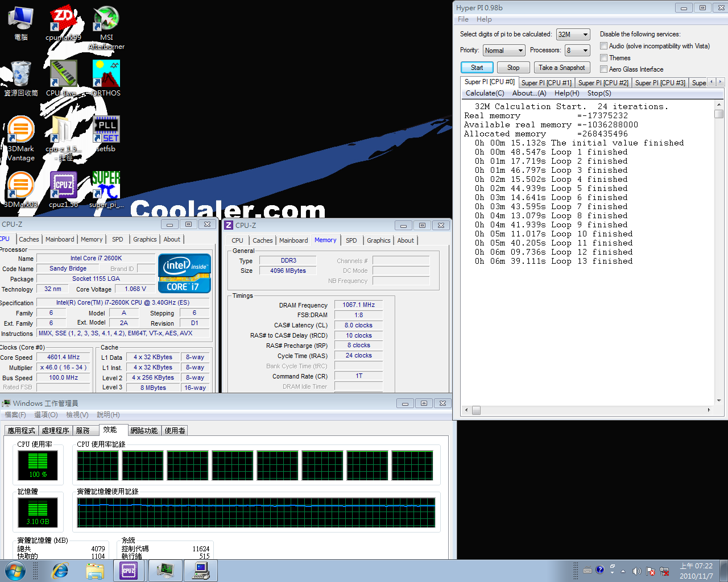This screenshot has height=582, width=728.
Task: Select the Mainboard tab in the Memory CPU-Z window
Action: 293,240
